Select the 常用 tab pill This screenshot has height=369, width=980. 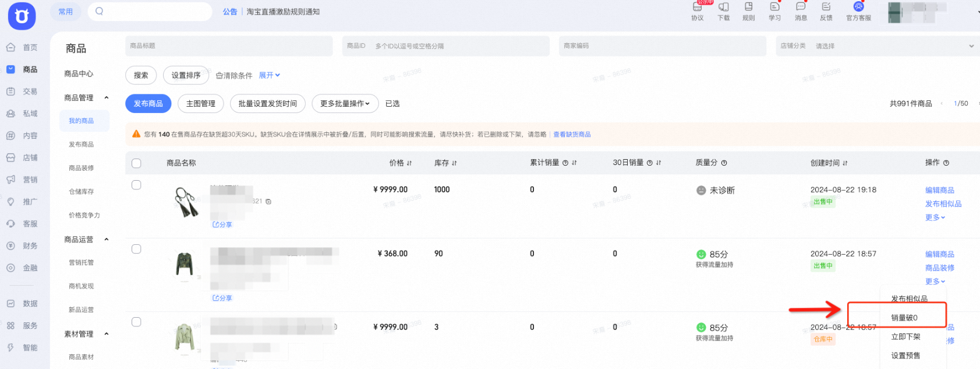coord(66,11)
